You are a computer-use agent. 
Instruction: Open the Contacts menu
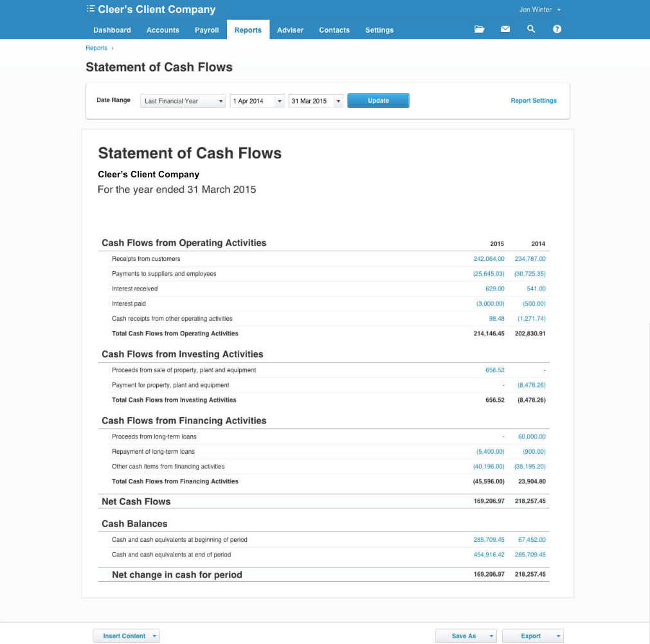click(x=334, y=30)
